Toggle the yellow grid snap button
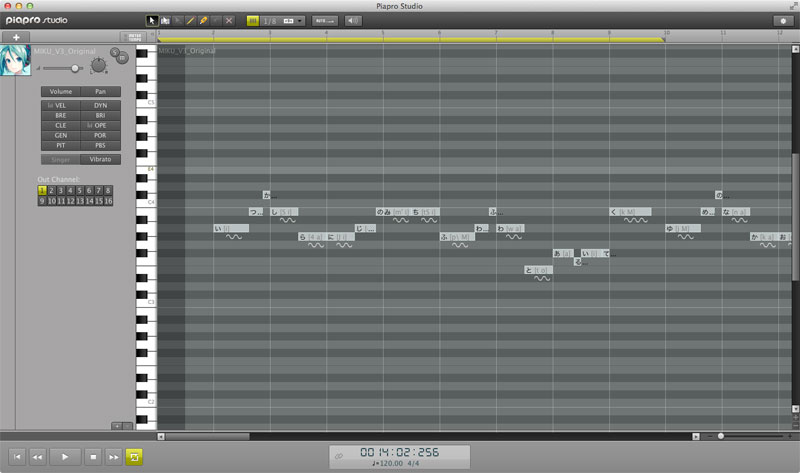800x473 pixels. tap(253, 21)
